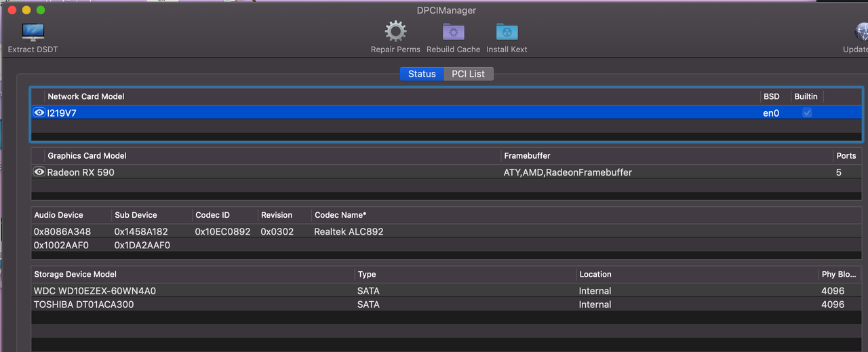Click SATA type of the TOSHIBA drive

click(368, 305)
